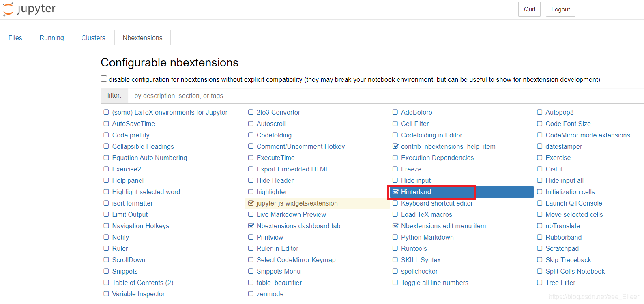
Task: Select the Help panel extension
Action: (x=128, y=180)
